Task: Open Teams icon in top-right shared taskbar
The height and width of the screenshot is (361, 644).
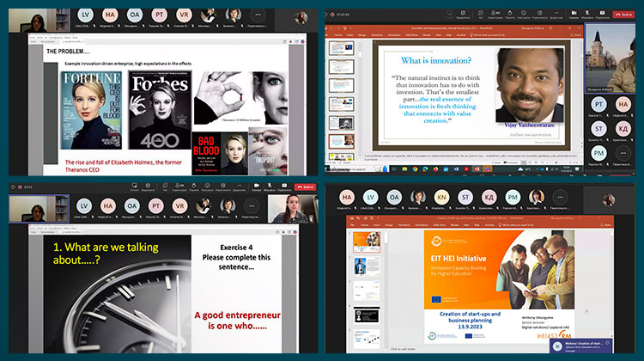Action: pos(487,169)
